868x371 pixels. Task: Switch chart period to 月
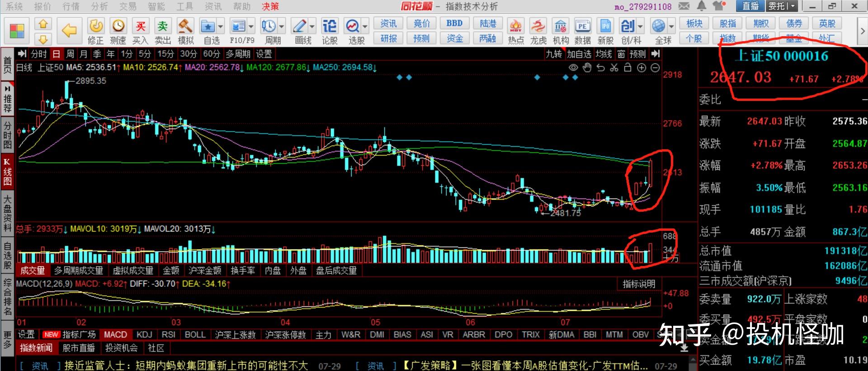84,54
